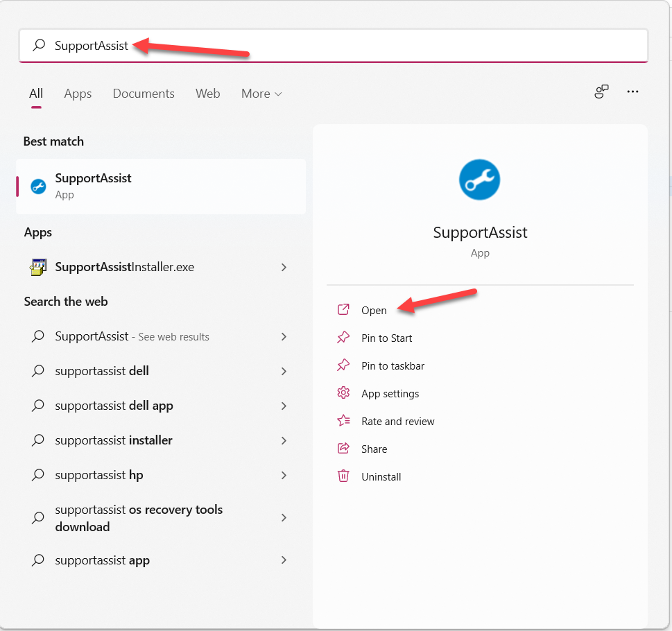Open App settings for SupportAssist
The height and width of the screenshot is (631, 672).
390,394
